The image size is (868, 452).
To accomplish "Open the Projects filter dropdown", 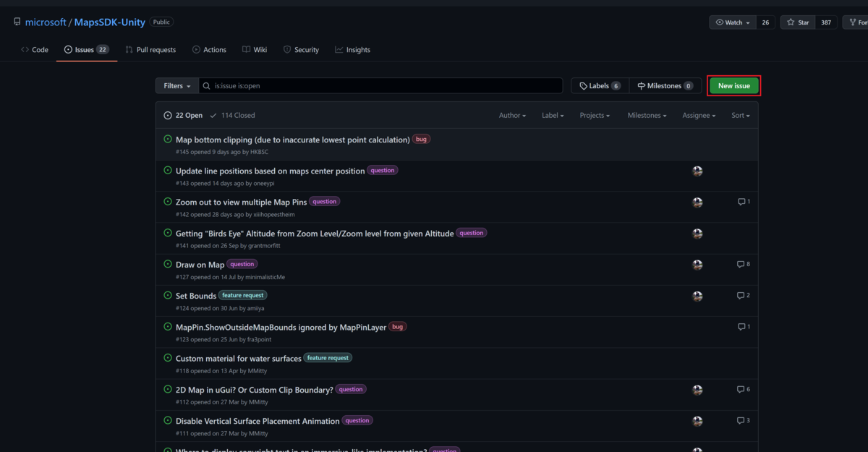I will [x=595, y=116].
